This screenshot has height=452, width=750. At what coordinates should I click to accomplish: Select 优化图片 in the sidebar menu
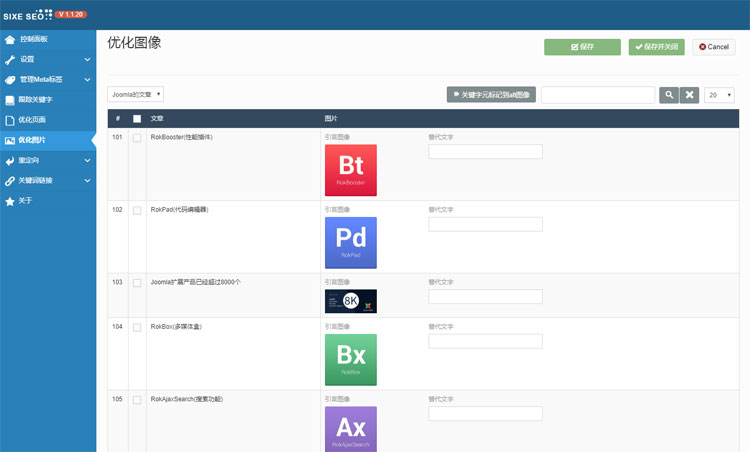tap(32, 140)
